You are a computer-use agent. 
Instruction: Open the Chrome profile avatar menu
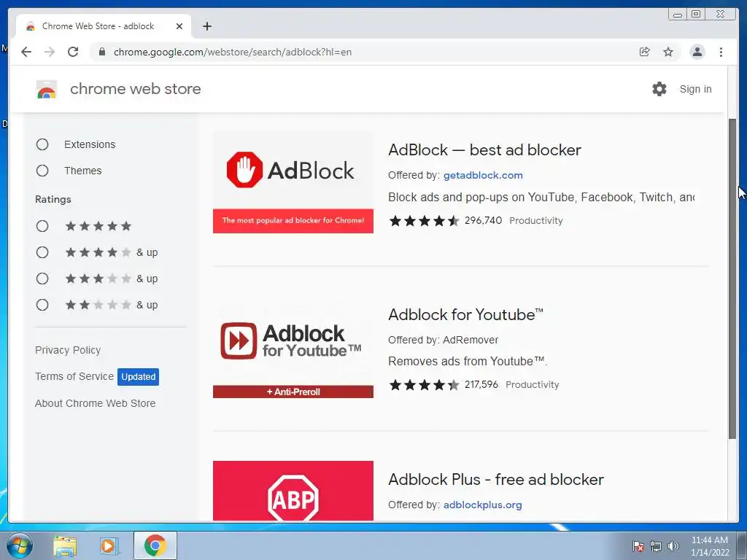click(697, 52)
